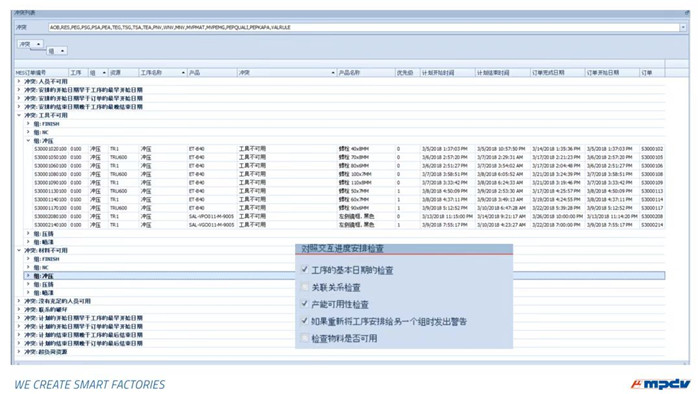Click product name cell 螺栓 40x8MM

pyautogui.click(x=366, y=149)
